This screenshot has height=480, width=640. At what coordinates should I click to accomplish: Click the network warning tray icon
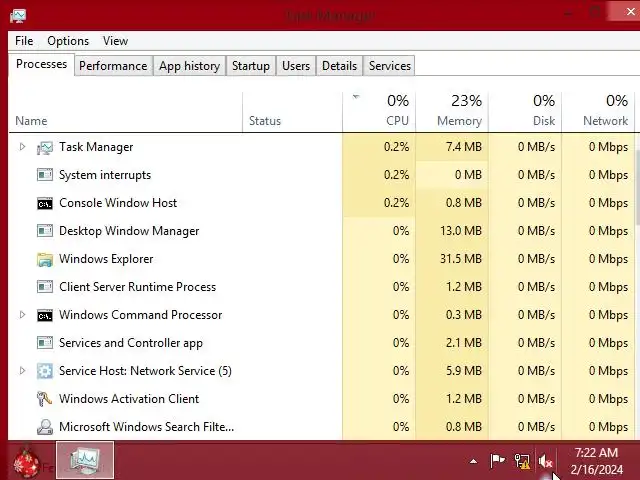tap(522, 462)
